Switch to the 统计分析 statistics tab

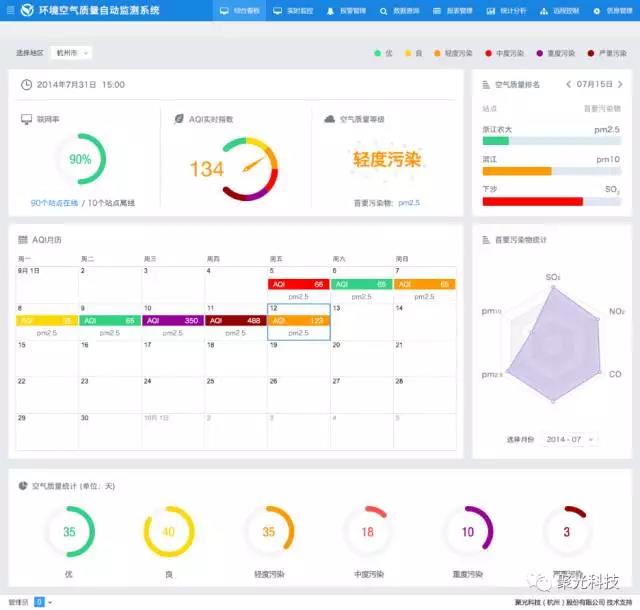[506, 11]
